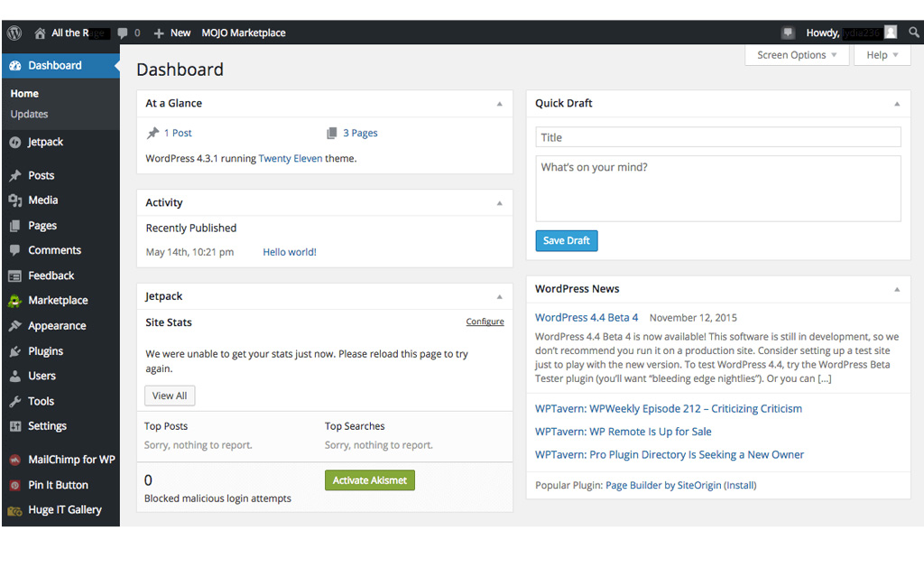Click the Media icon in the sidebar
This screenshot has height=578, width=924.
point(14,200)
